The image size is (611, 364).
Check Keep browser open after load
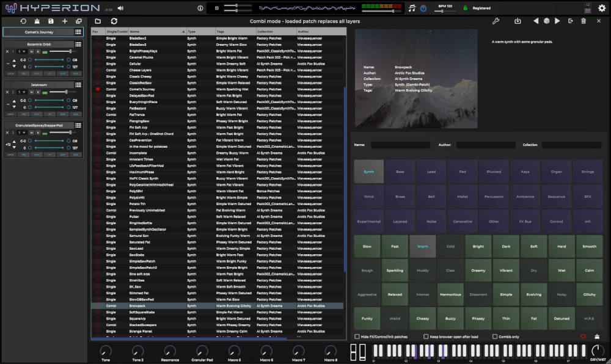coord(426,337)
